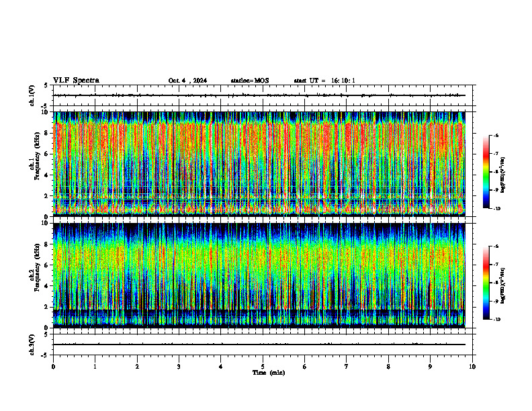Click the ch.3 voltage waveform panel

(263, 345)
